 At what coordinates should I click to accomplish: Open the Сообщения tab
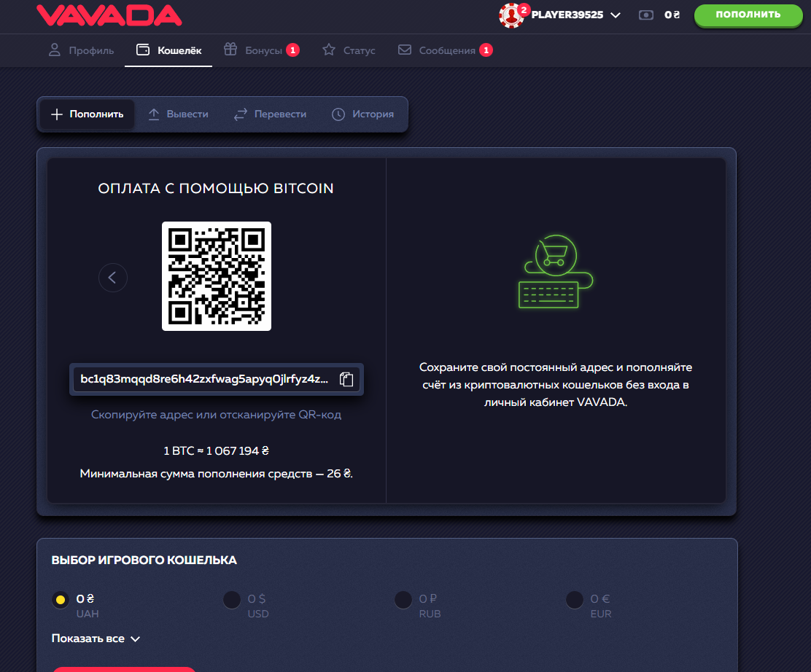[x=445, y=50]
